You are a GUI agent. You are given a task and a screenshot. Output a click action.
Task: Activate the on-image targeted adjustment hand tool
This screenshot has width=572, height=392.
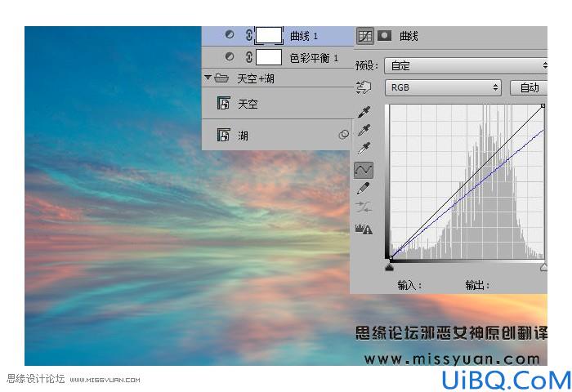[x=363, y=87]
